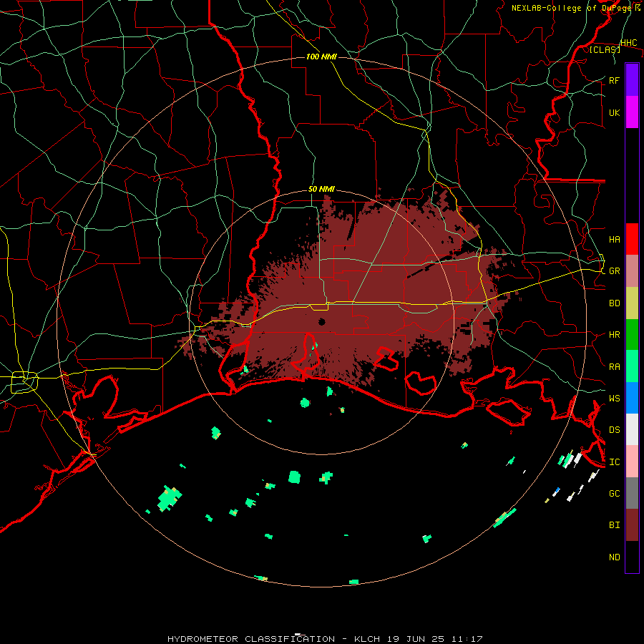Click the black radar site dot in echoes
The width and height of the screenshot is (644, 644).
tap(321, 321)
